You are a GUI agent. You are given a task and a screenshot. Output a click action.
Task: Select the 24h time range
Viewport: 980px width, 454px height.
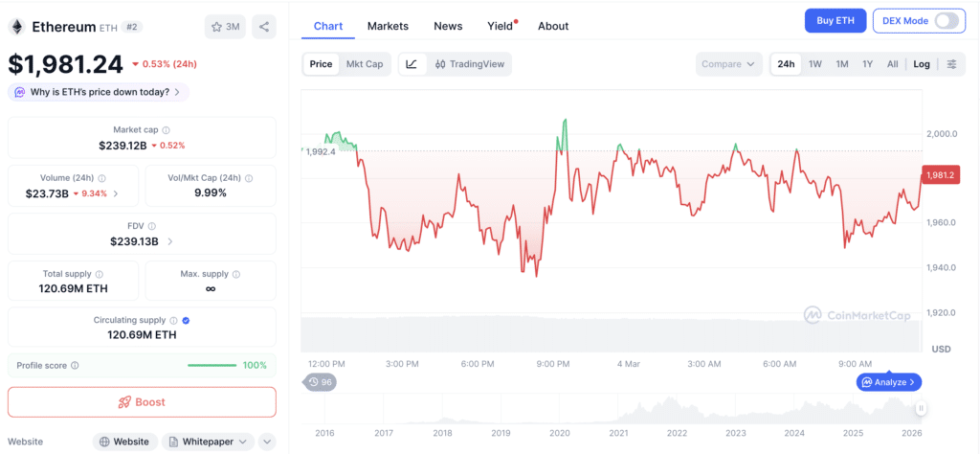click(x=786, y=64)
